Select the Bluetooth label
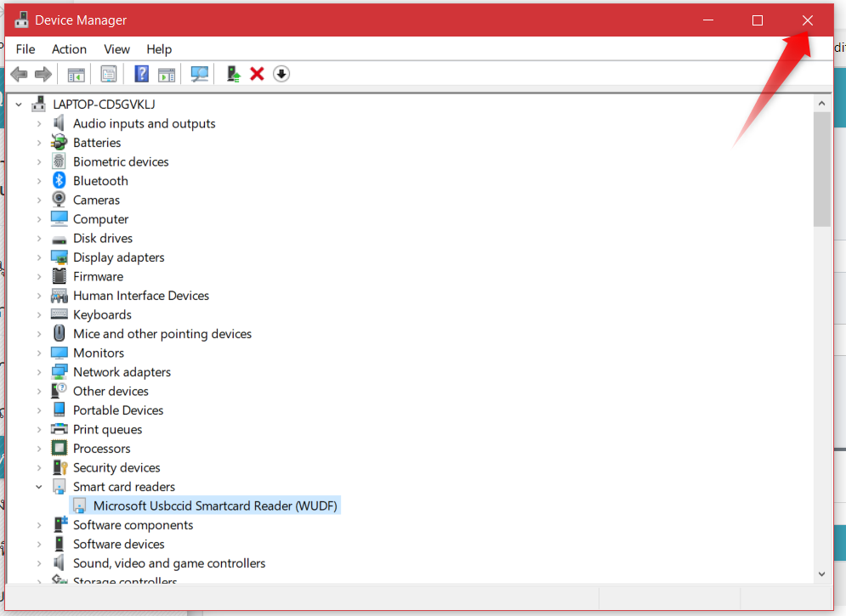846x616 pixels. coord(100,180)
